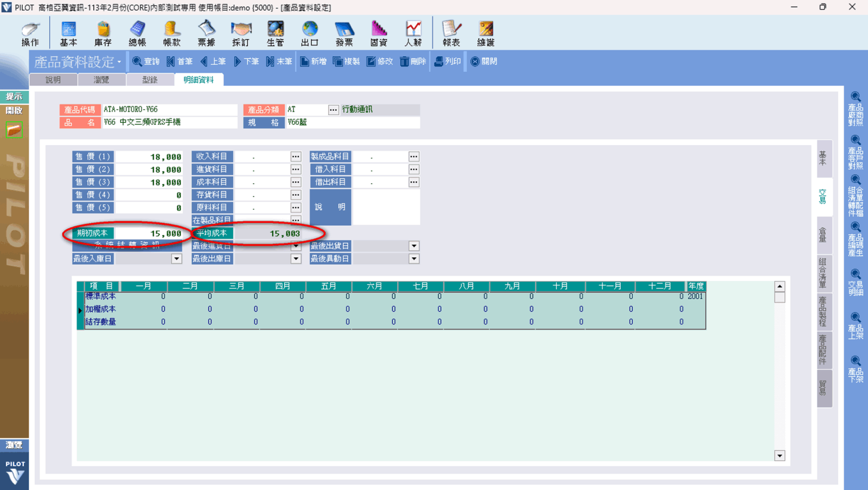Expand the 最後入庫日 date dropdown
Screen dimensions: 868x490
pos(176,259)
